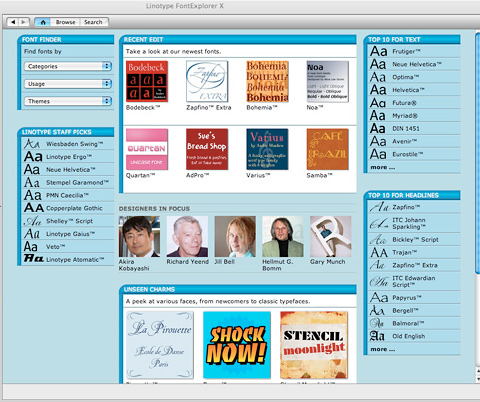Click the Optima sample icon

pyautogui.click(x=378, y=77)
